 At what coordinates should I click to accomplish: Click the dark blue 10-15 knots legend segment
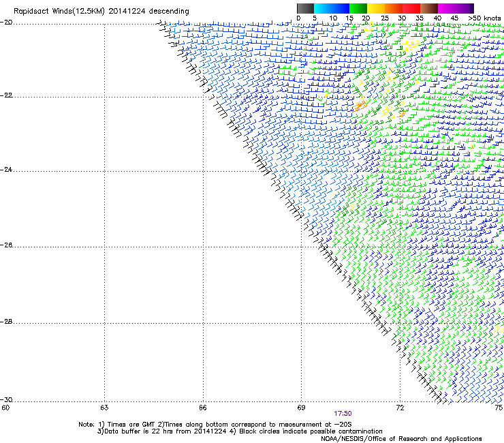(x=341, y=8)
